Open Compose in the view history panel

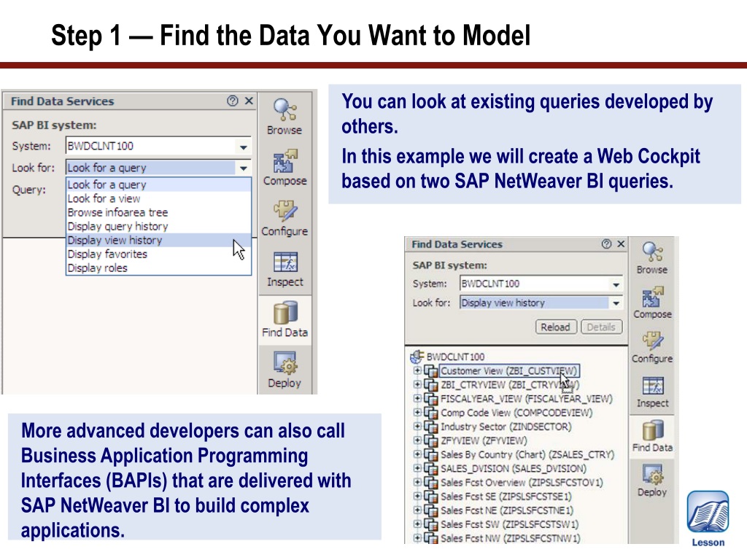click(x=652, y=303)
